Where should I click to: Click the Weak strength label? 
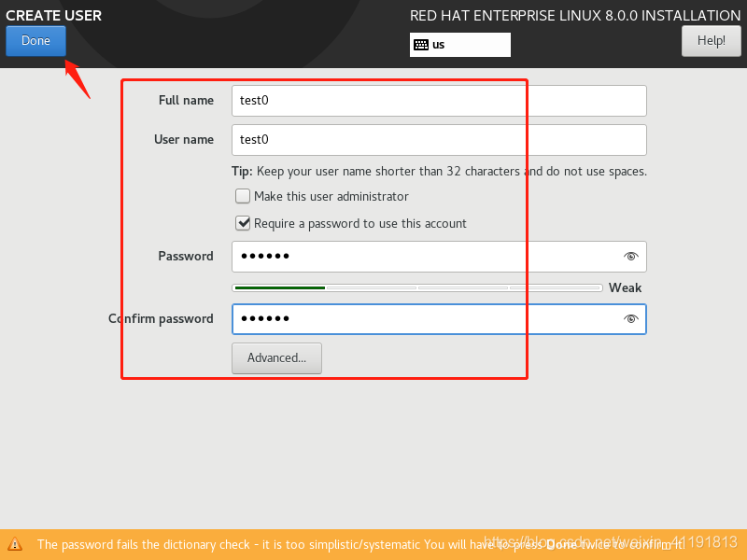coord(625,287)
